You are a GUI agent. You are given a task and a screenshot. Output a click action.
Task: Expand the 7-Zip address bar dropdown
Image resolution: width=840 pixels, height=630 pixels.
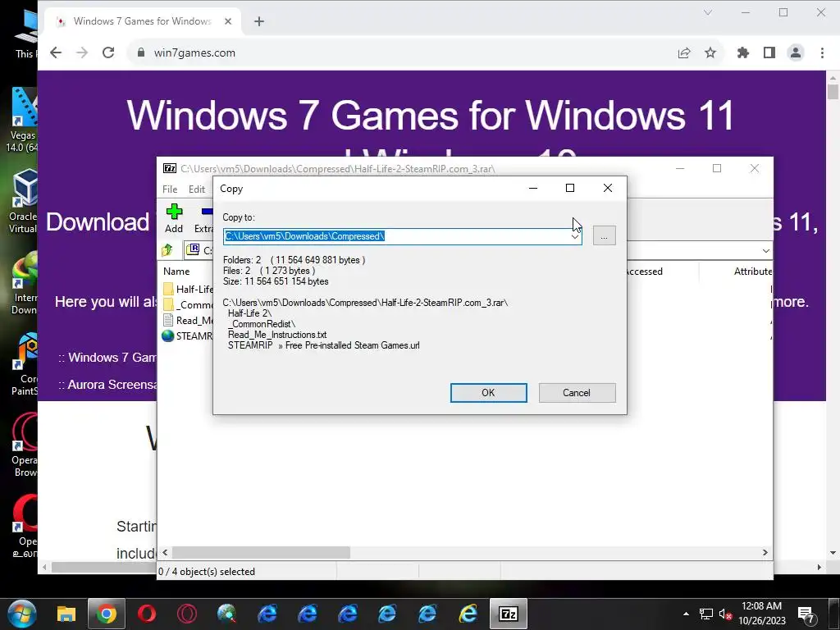point(765,251)
